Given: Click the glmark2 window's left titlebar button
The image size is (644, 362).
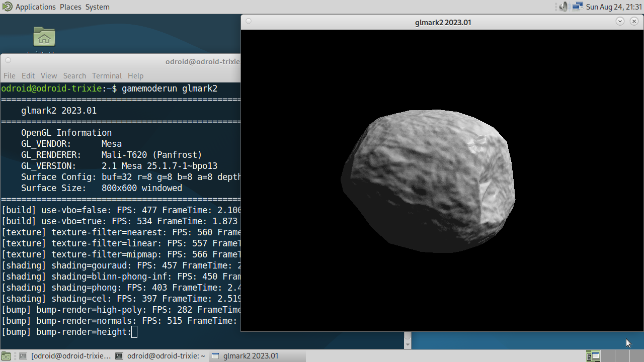Looking at the screenshot, I should 249,22.
